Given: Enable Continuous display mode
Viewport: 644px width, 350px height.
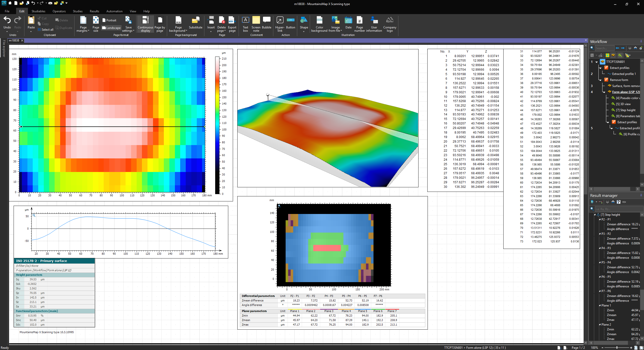Looking at the screenshot, I should click(145, 24).
